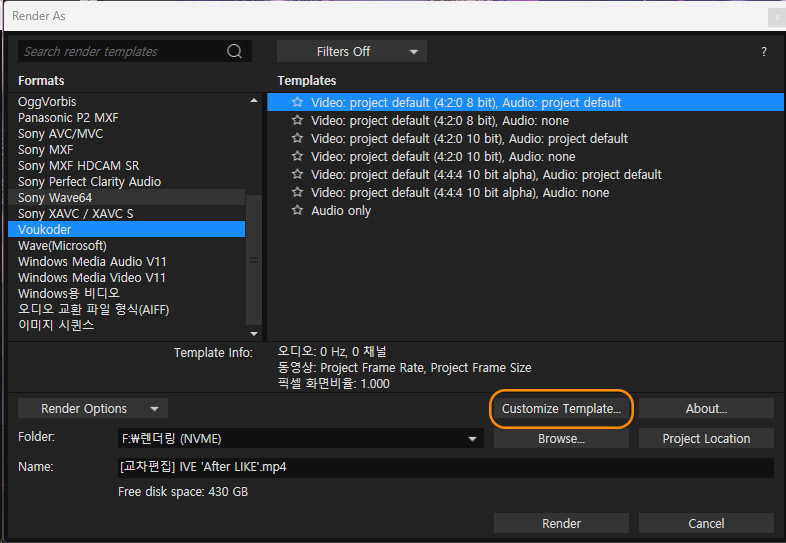Select the Sony AVC/MVC format
Viewport: 786px width, 543px height.
coord(126,134)
